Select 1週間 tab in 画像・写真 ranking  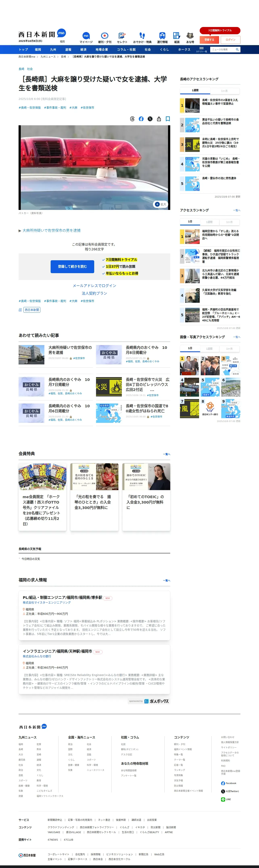coord(209,349)
